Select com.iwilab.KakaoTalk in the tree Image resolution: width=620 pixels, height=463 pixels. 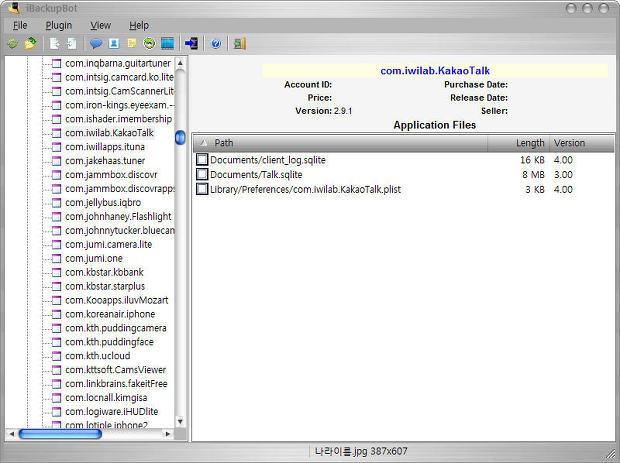point(109,133)
